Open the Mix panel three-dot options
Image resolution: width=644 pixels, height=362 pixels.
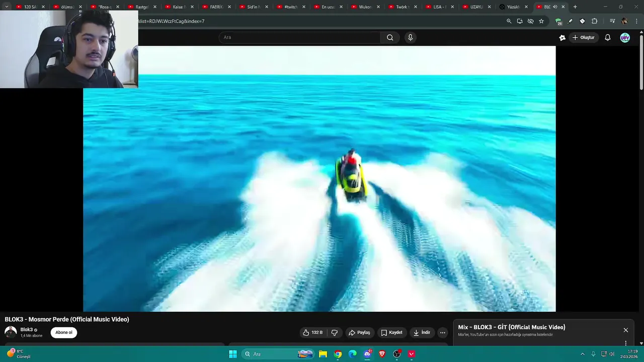(x=626, y=343)
